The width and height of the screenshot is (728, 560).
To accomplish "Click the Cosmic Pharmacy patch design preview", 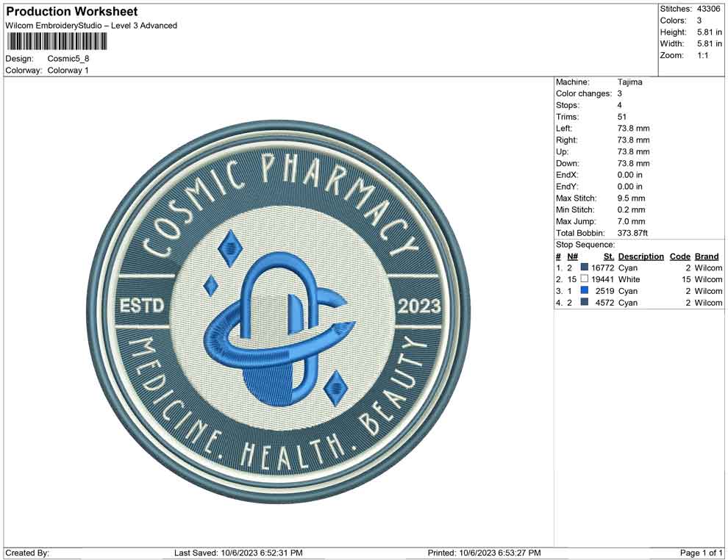I will coord(279,313).
